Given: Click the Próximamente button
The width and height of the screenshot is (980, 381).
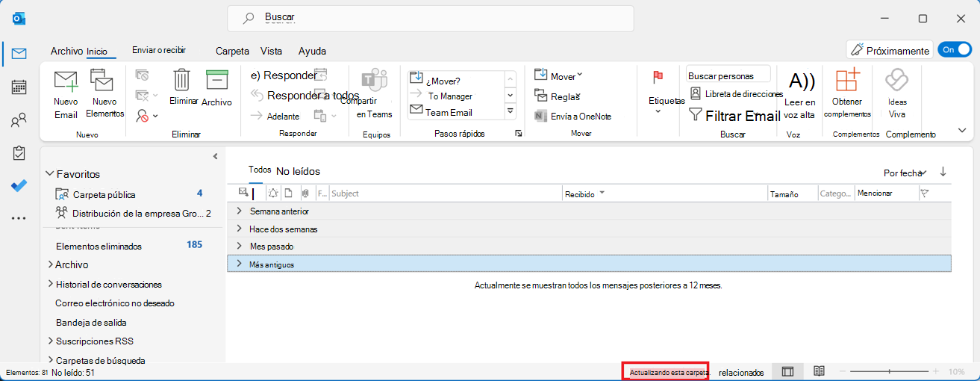Looking at the screenshot, I should tap(890, 50).
